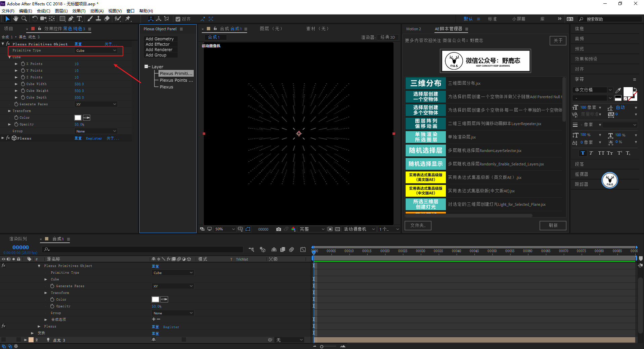Open the 合成(C) menu
The width and height of the screenshot is (644, 349).
coord(43,11)
